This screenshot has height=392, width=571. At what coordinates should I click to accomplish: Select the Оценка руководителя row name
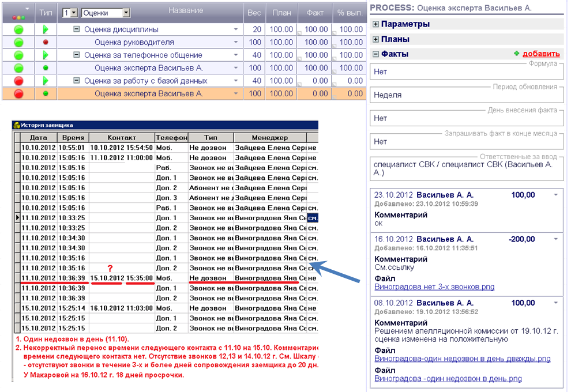point(134,42)
